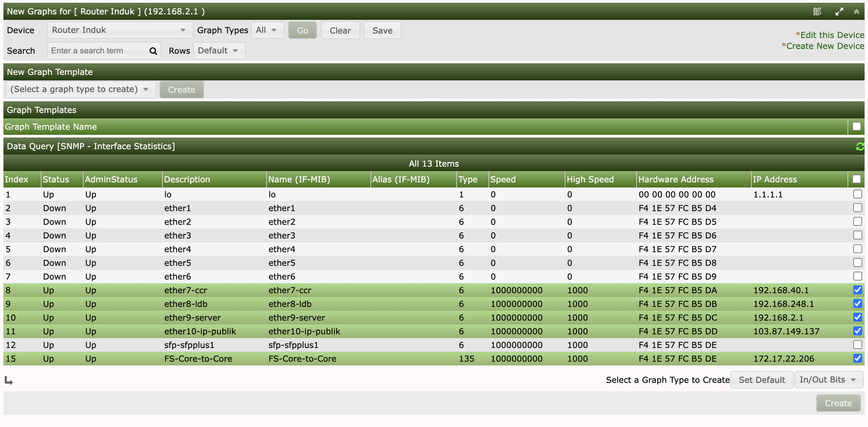Uncheck the ether7-ccr row checkbox

coord(857,290)
